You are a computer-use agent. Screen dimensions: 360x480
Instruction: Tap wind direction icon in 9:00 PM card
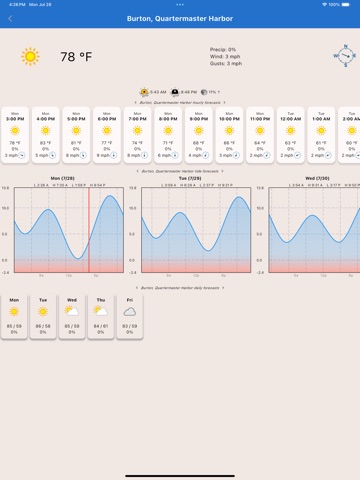(206, 155)
